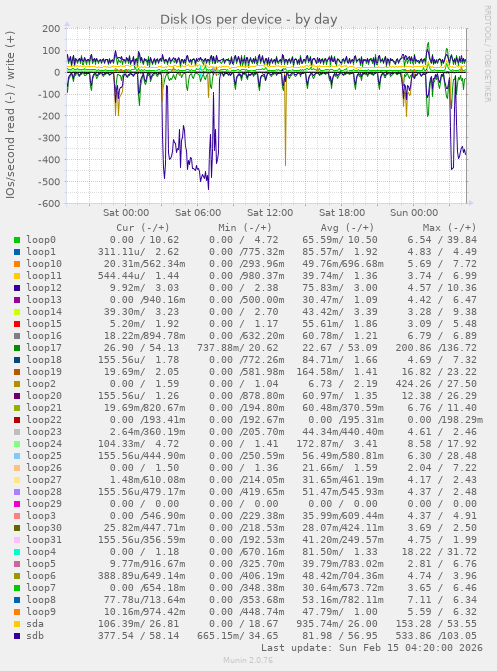Screen dimensions: 497x671
Task: Click the y-axis label 'IOs/second read (-) / write (+)'
Action: [x=10, y=115]
